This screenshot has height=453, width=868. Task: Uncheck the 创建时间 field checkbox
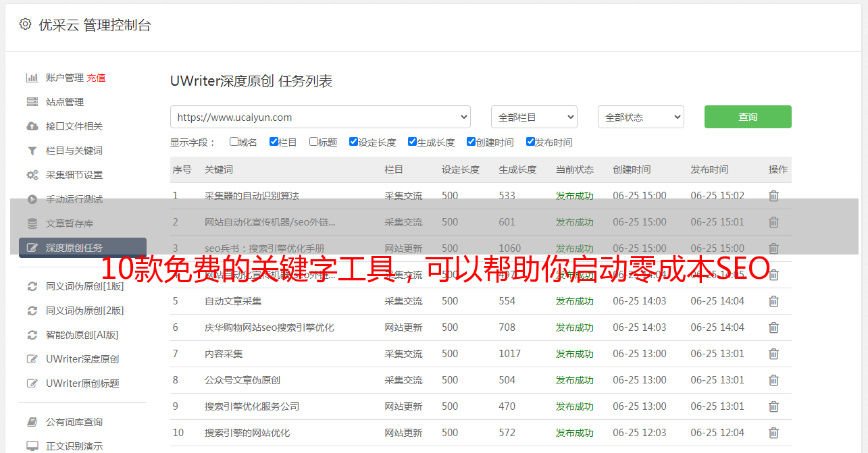tap(471, 142)
